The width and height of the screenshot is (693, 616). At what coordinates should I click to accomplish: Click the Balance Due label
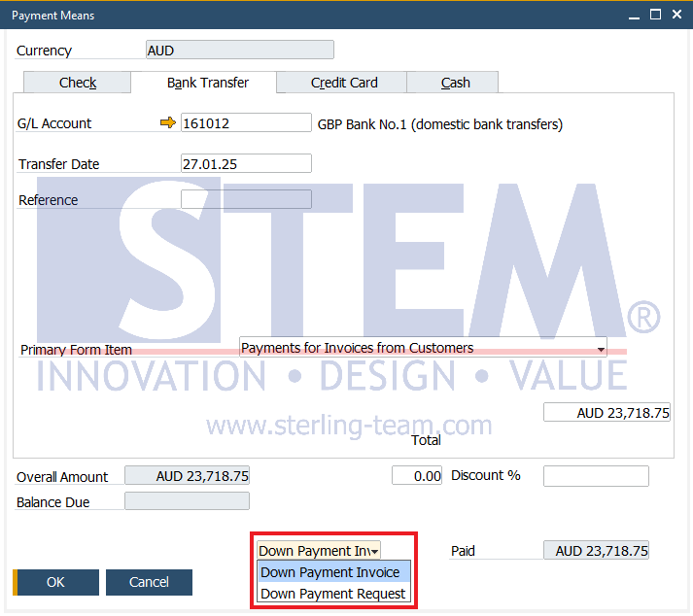coord(53,502)
